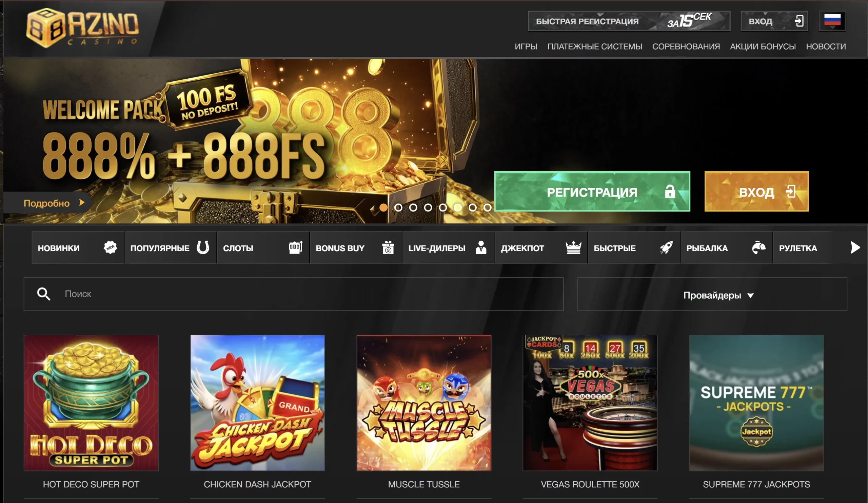Viewport: 868px width, 503px height.
Task: Switch to the second banner slide dot
Action: [x=398, y=207]
